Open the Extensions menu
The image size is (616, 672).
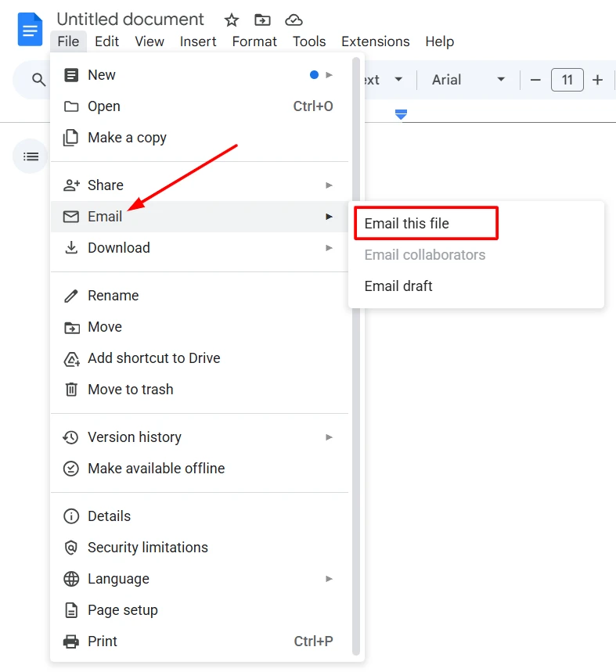click(x=375, y=41)
